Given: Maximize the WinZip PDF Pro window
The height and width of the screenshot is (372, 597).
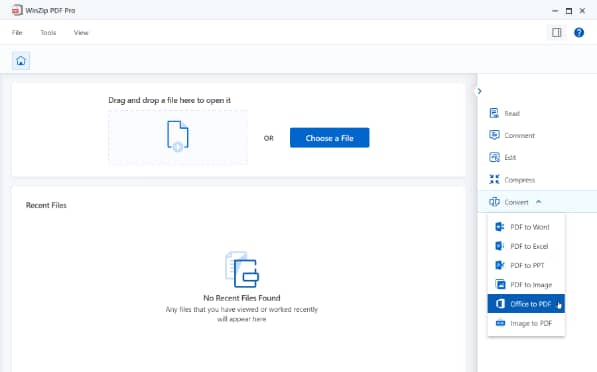Looking at the screenshot, I should pos(568,11).
